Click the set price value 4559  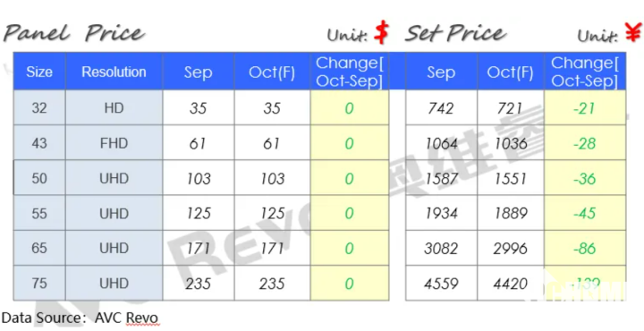coord(441,284)
